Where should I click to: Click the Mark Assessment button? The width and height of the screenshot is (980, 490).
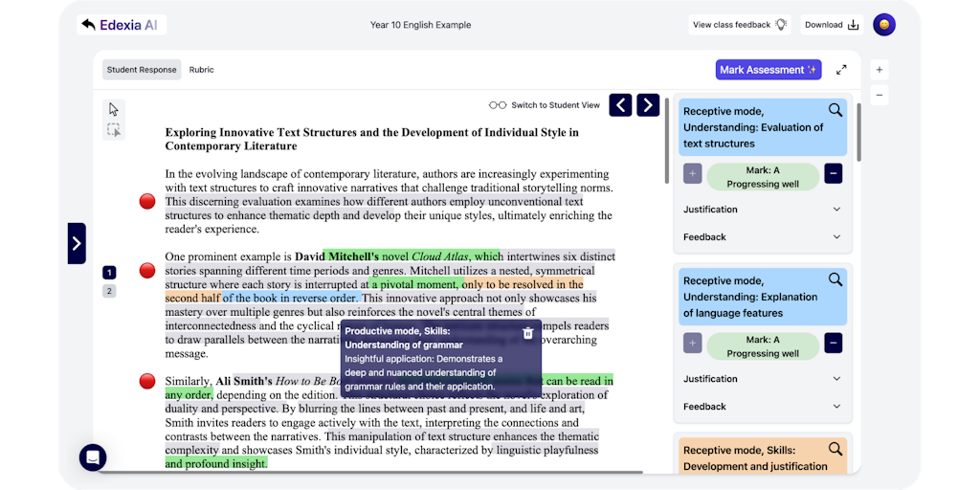point(768,70)
